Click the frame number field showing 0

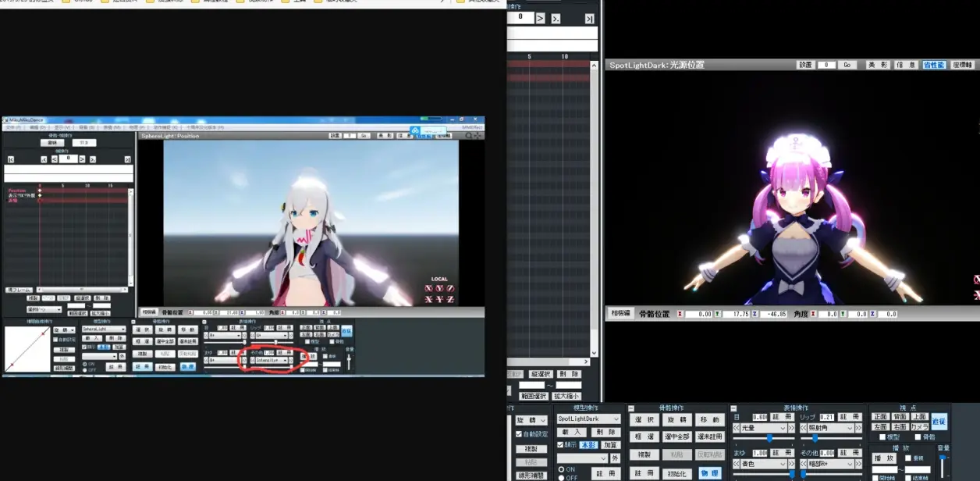click(520, 16)
